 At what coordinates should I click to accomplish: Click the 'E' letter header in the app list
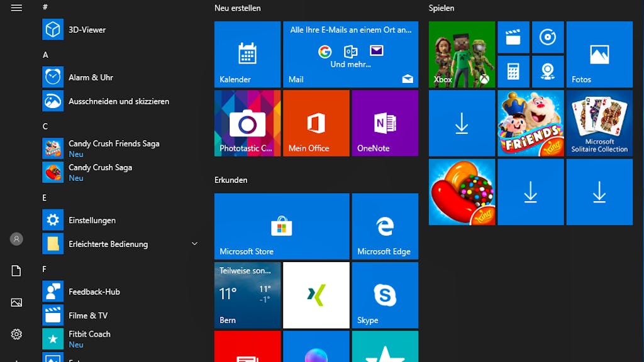45,197
